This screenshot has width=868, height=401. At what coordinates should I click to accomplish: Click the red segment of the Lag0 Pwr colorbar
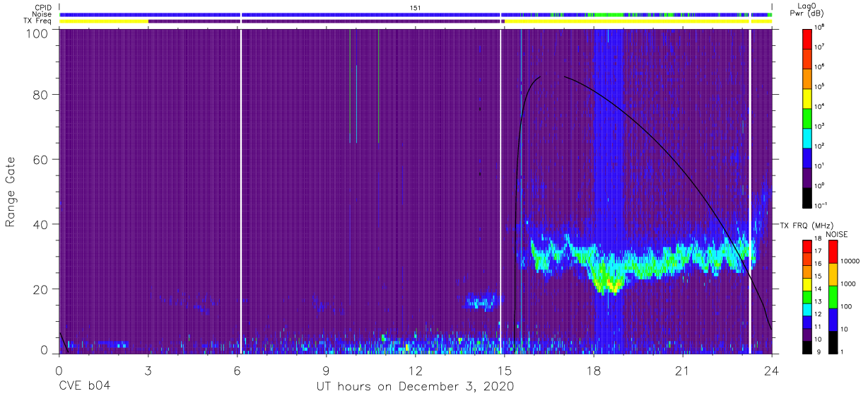click(807, 37)
